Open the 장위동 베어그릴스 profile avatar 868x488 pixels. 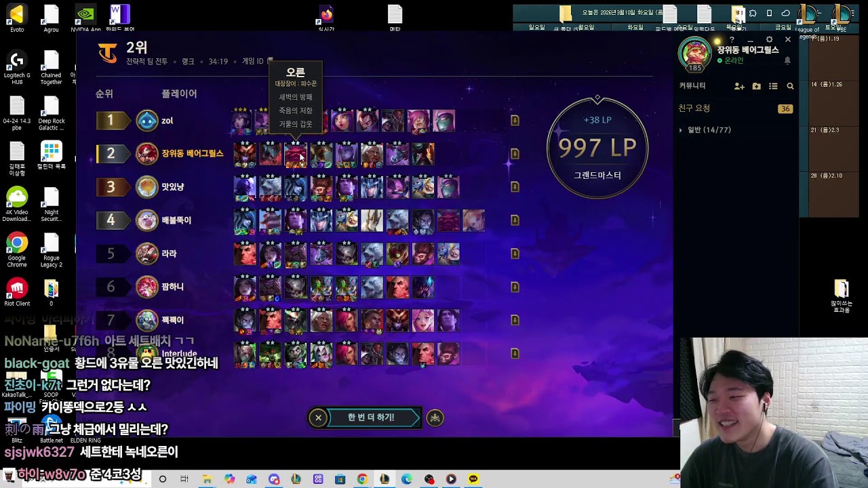(695, 54)
